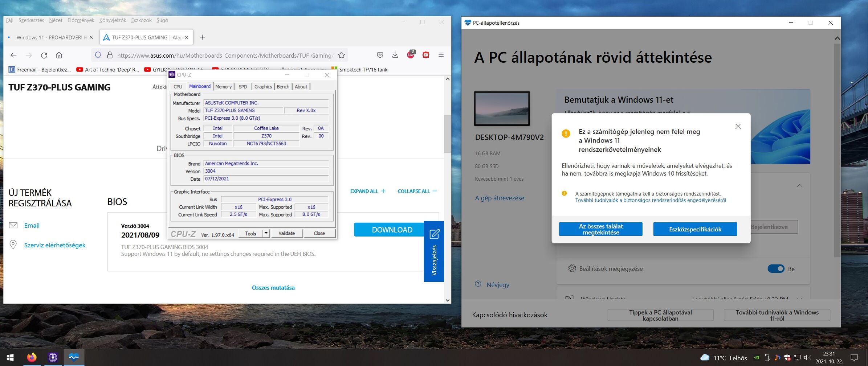Image resolution: width=868 pixels, height=366 pixels.
Task: Open secure boot További tudnivalók link
Action: [651, 200]
